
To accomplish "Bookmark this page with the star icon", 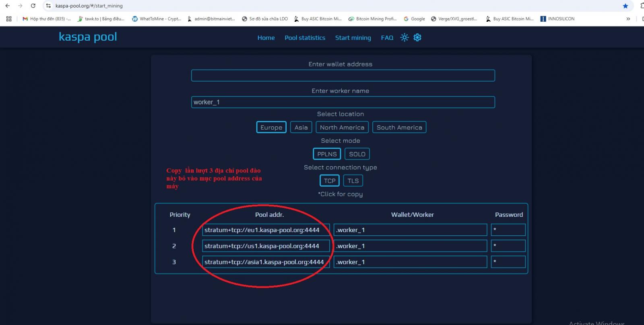I will [625, 6].
